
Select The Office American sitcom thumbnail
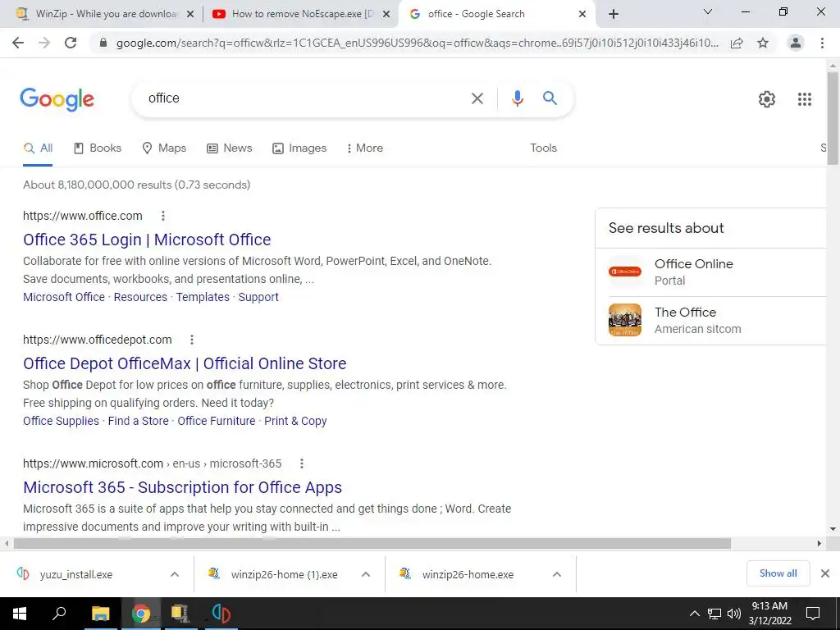click(624, 320)
